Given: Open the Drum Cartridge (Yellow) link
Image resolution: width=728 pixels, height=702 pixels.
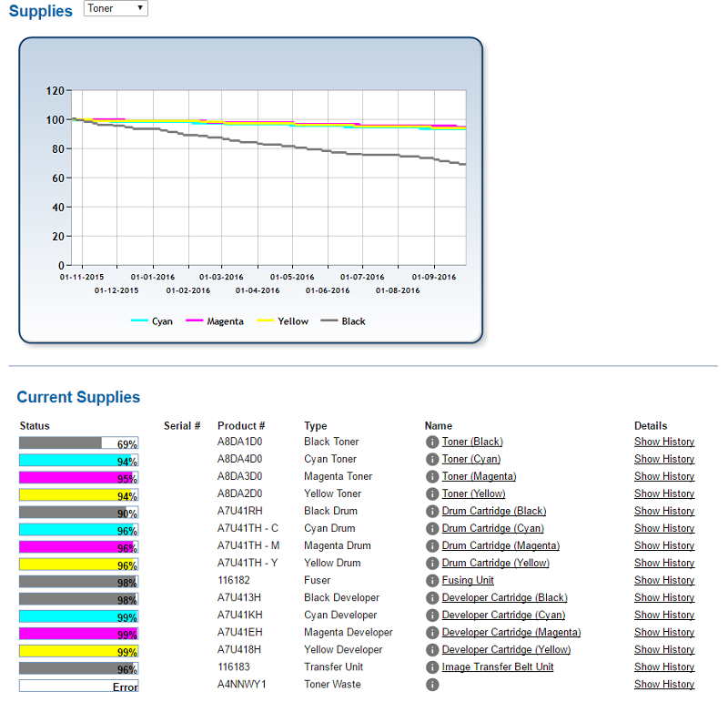Looking at the screenshot, I should pyautogui.click(x=495, y=563).
